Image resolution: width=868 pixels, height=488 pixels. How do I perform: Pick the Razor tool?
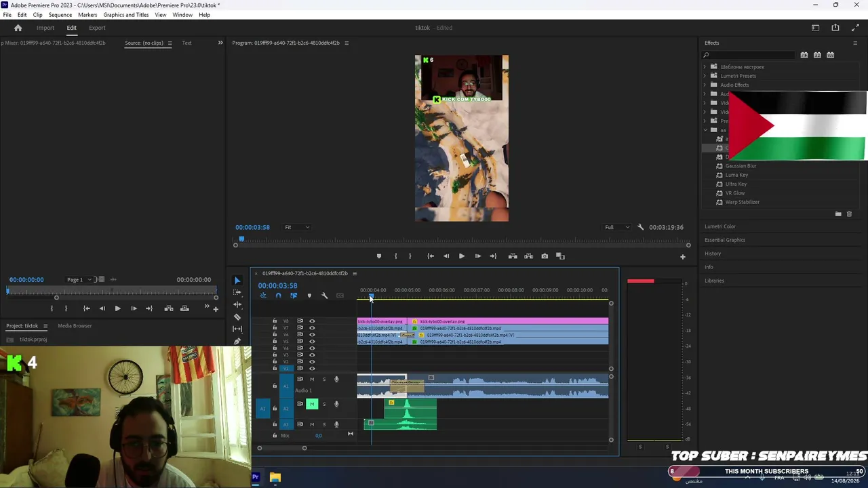click(237, 317)
